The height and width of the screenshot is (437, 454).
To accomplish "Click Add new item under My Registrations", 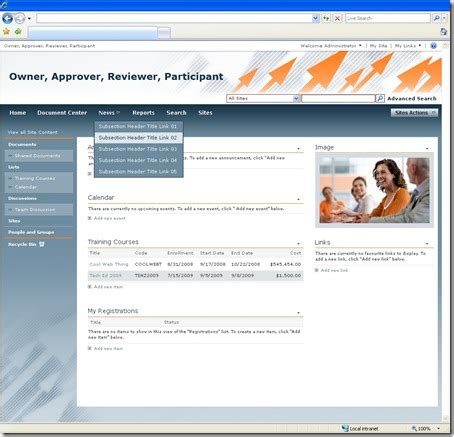I will (x=108, y=349).
